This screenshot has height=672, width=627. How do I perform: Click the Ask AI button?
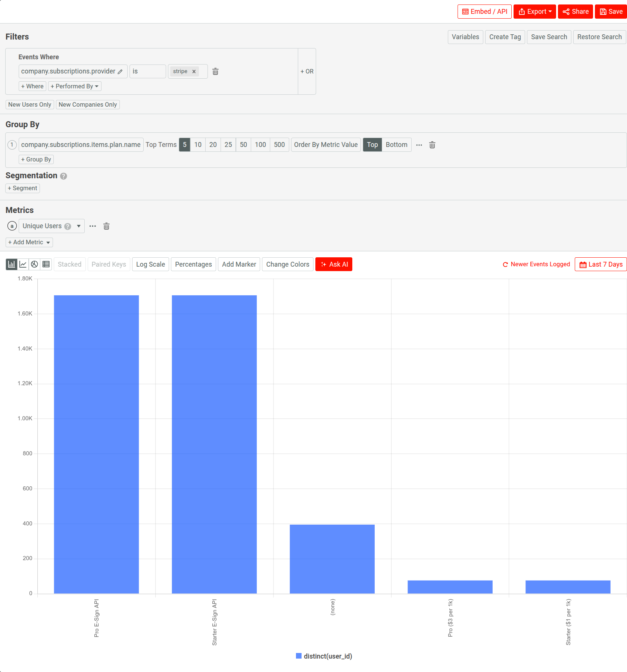pyautogui.click(x=334, y=264)
